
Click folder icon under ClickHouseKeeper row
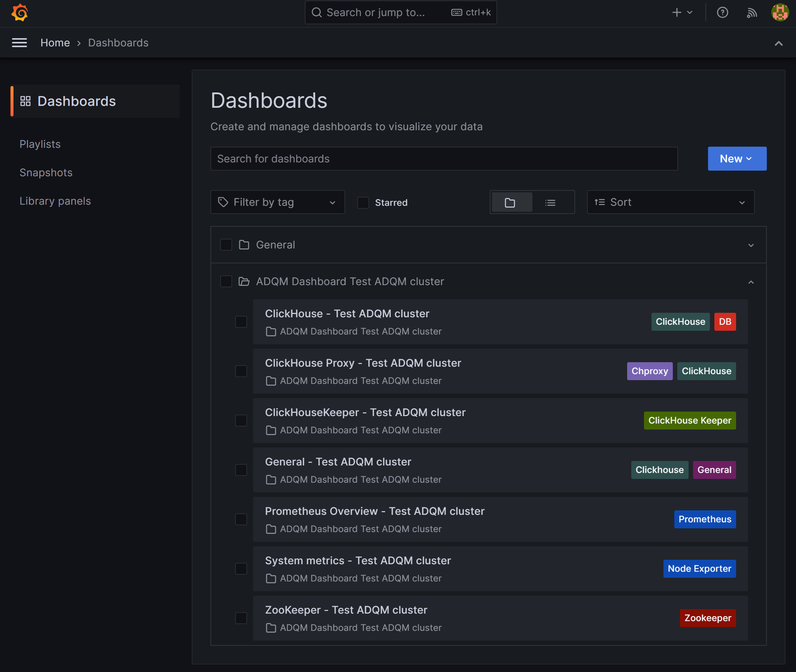click(x=271, y=430)
